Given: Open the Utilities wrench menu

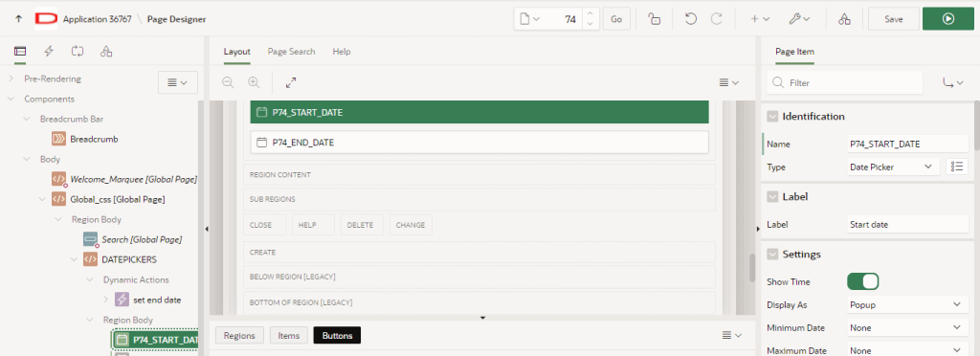Looking at the screenshot, I should pyautogui.click(x=799, y=19).
